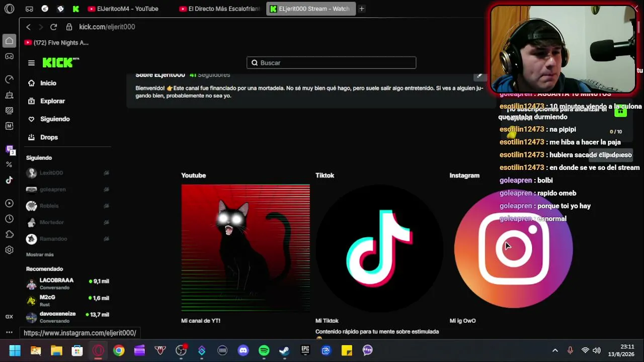Click the GX button in sidebar
Screen dimensions: 644x362
tap(9, 317)
